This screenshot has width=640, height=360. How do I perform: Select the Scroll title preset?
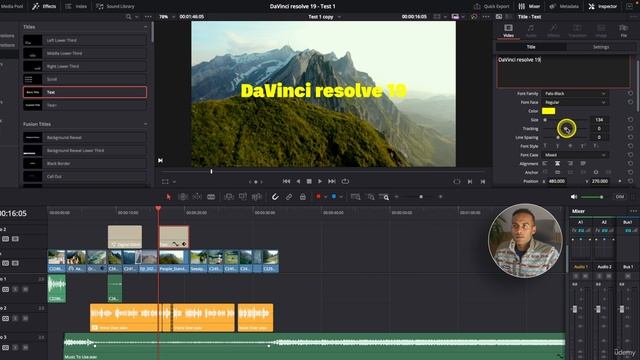tap(85, 79)
